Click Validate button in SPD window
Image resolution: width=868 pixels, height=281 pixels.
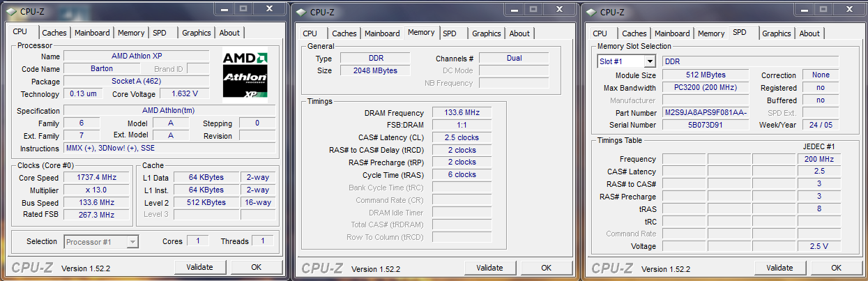(x=779, y=268)
